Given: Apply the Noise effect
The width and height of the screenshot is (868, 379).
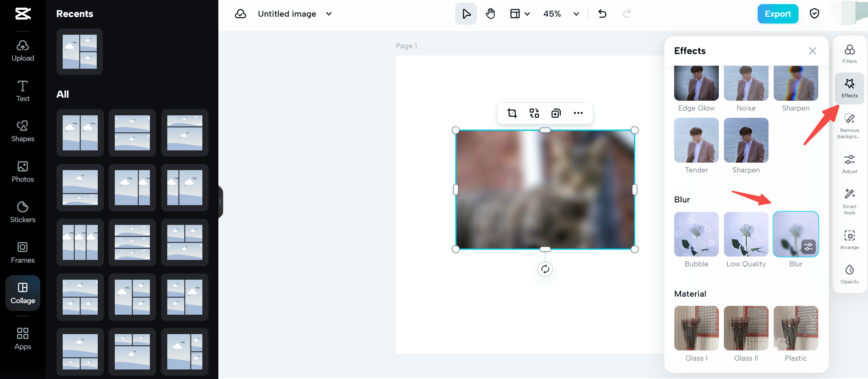Looking at the screenshot, I should click(x=746, y=82).
